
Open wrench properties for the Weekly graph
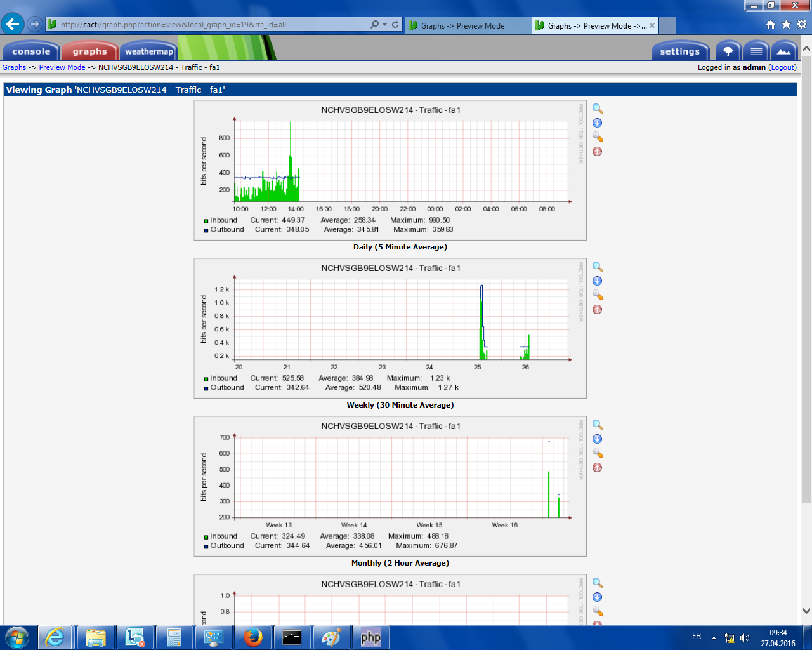click(598, 295)
